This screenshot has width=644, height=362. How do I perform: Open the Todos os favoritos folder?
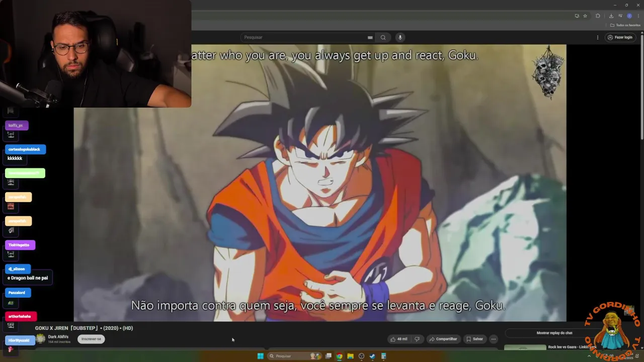coord(625,25)
